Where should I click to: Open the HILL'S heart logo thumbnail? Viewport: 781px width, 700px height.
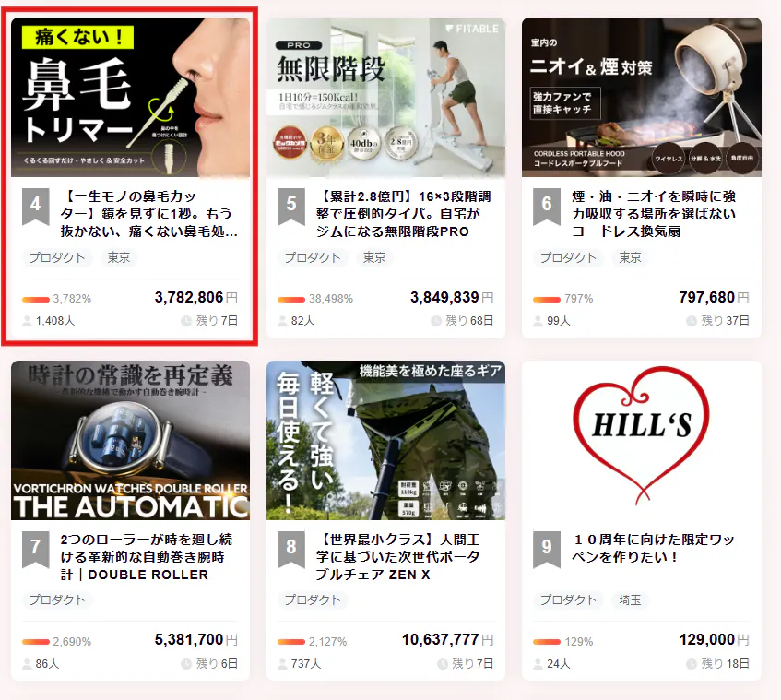641,441
